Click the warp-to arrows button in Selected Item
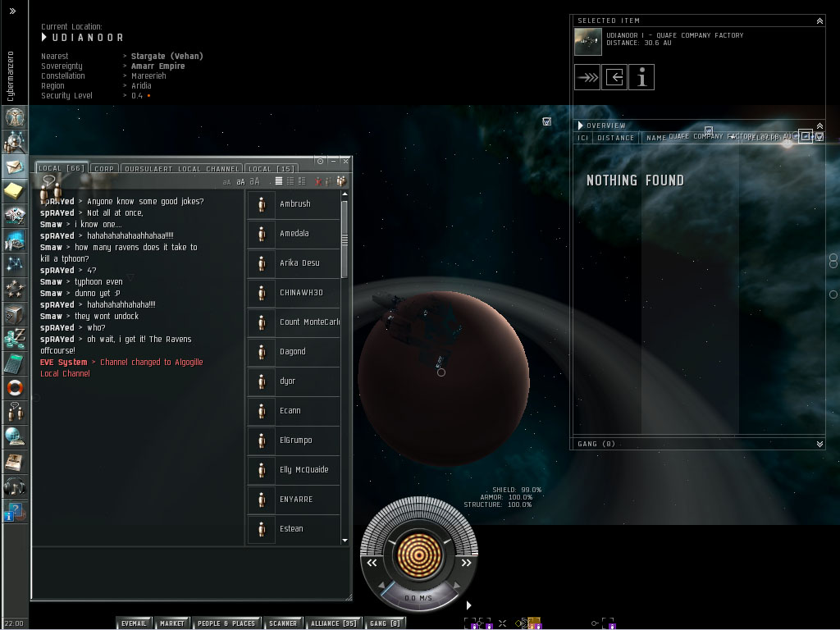Screen dimensions: 840x630 [587, 77]
